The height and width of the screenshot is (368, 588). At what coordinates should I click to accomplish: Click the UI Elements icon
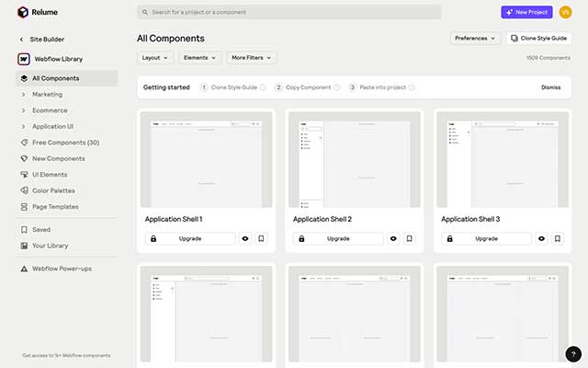[x=24, y=175]
